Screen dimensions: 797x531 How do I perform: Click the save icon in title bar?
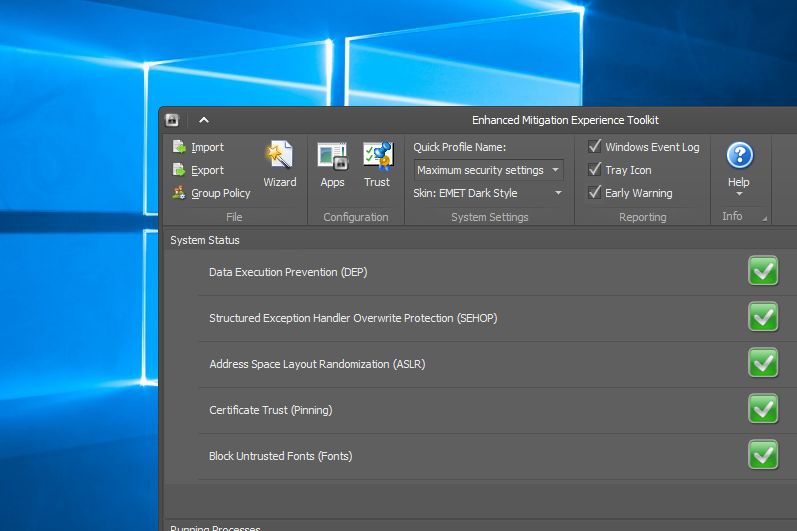pyautogui.click(x=172, y=120)
